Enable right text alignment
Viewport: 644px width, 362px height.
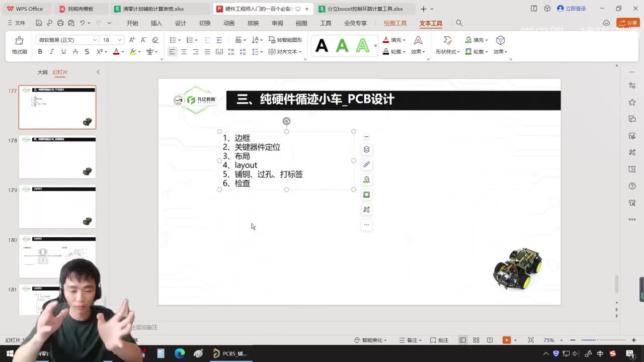coord(196,52)
